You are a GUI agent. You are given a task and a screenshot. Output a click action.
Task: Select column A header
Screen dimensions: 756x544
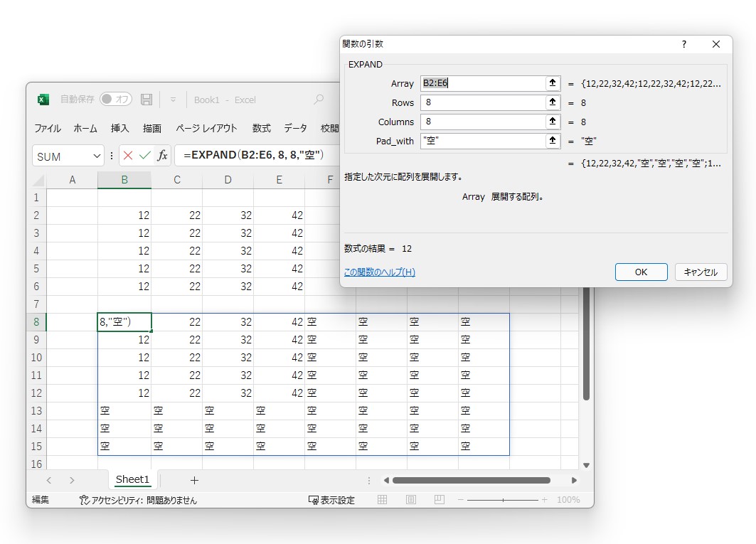pos(73,180)
